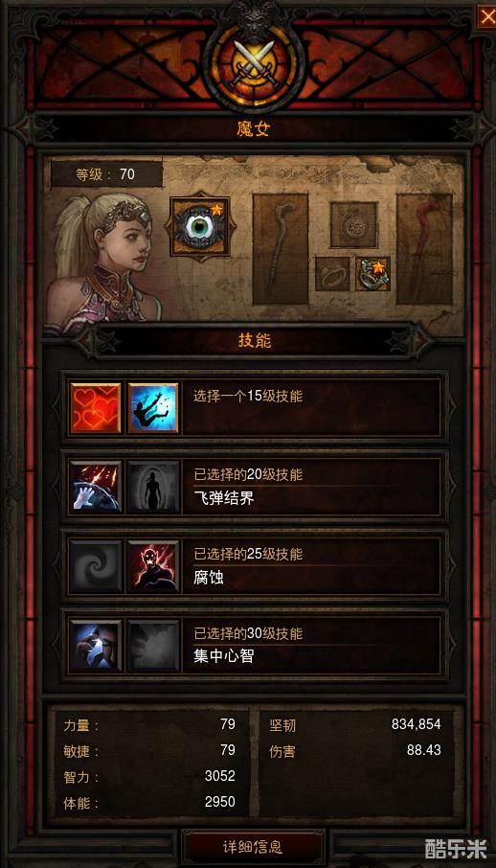Select the 技能 skills section header

click(255, 341)
